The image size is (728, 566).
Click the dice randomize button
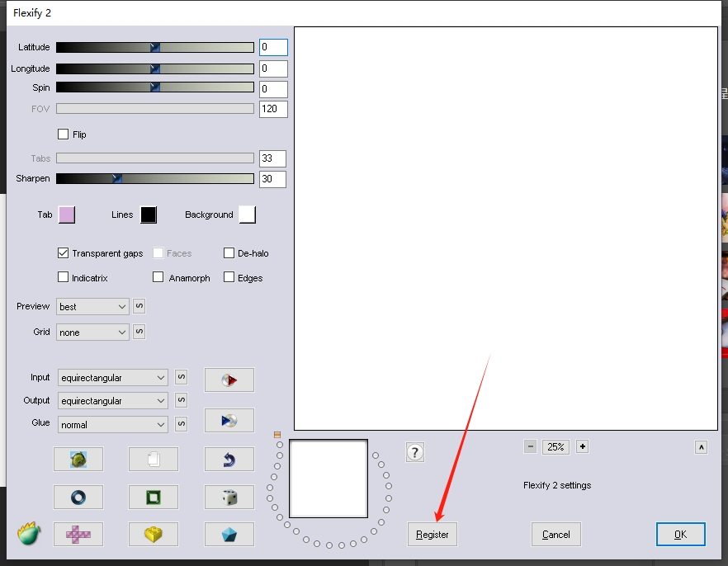[x=229, y=498]
